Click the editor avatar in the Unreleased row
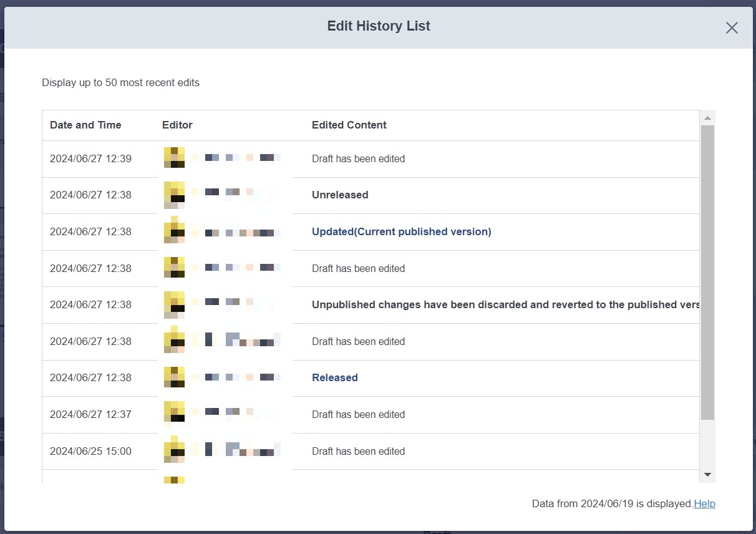The image size is (756, 534). coord(174,195)
